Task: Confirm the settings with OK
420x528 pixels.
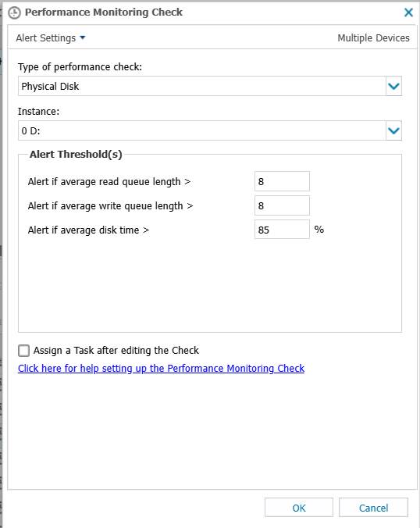Action: [299, 508]
